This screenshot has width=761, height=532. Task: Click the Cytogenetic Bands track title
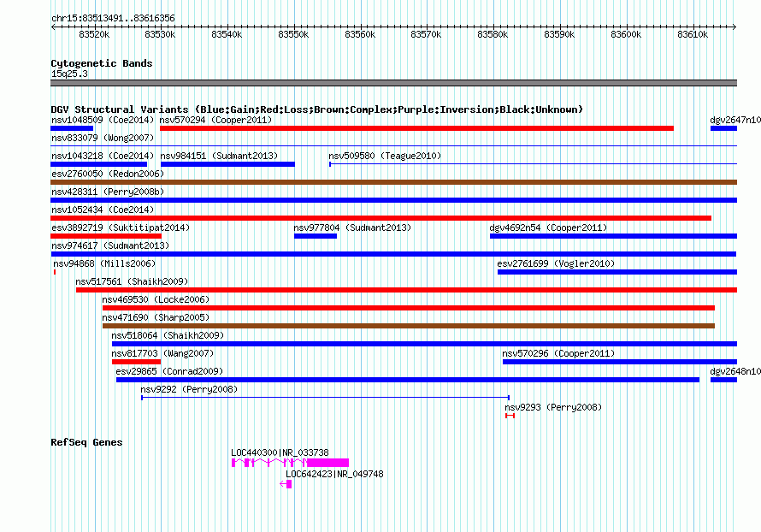pyautogui.click(x=102, y=63)
